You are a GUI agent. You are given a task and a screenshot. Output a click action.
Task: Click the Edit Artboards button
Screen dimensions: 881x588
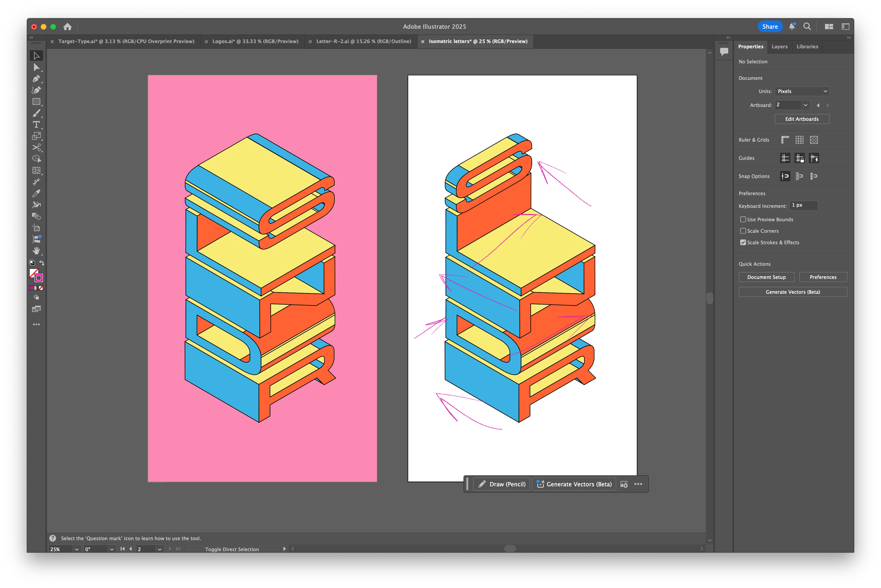[802, 119]
